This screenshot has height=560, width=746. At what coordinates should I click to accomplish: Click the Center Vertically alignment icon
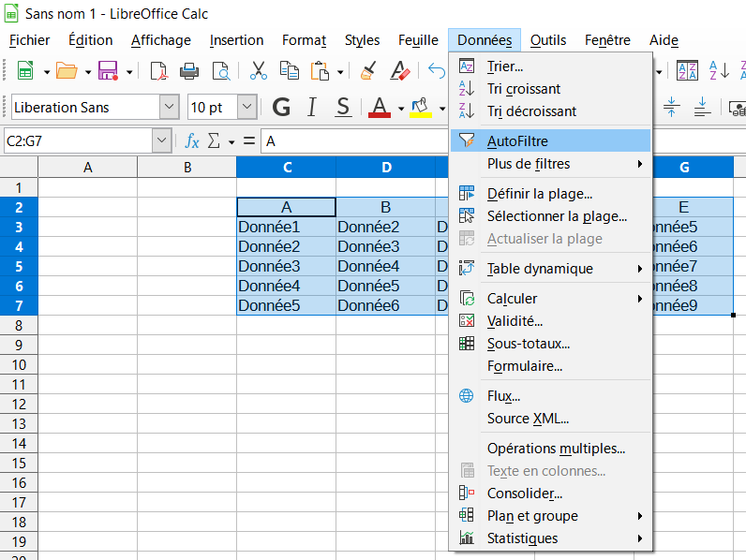[671, 107]
